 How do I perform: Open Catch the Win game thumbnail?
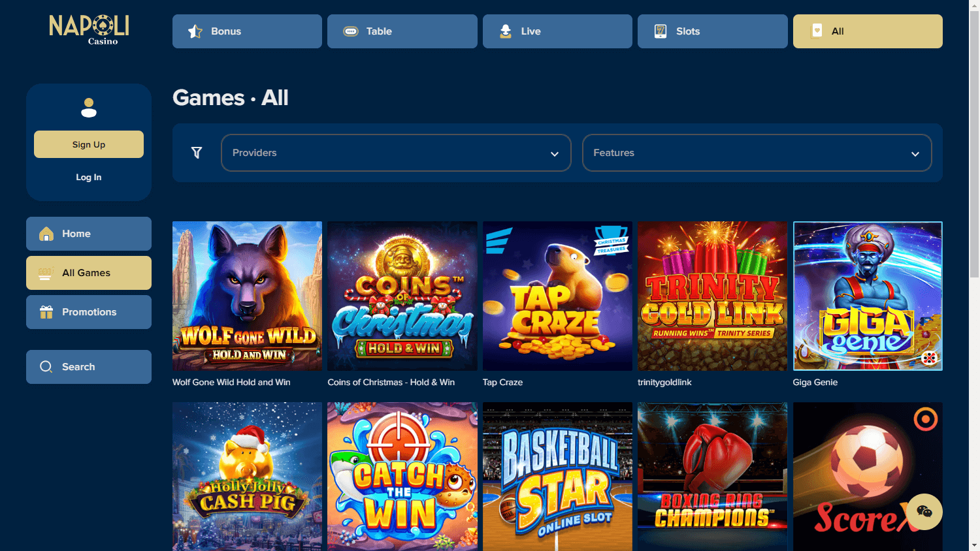pos(402,477)
